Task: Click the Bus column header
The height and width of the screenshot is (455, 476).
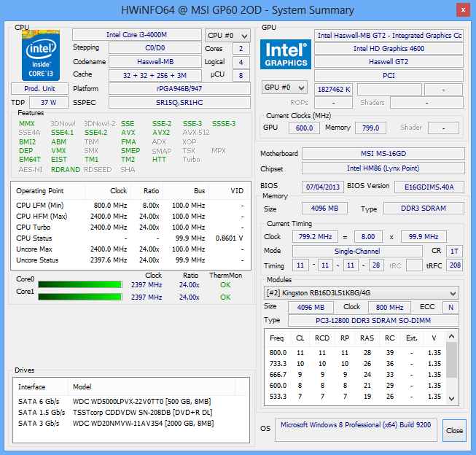Action: (x=186, y=191)
